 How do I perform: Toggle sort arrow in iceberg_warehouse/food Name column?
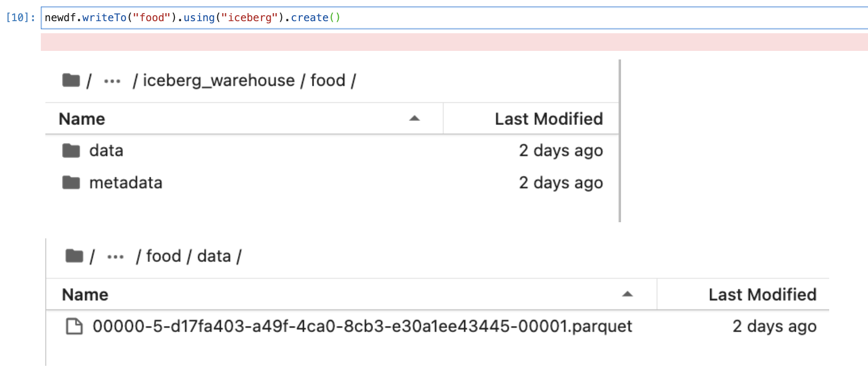[414, 118]
